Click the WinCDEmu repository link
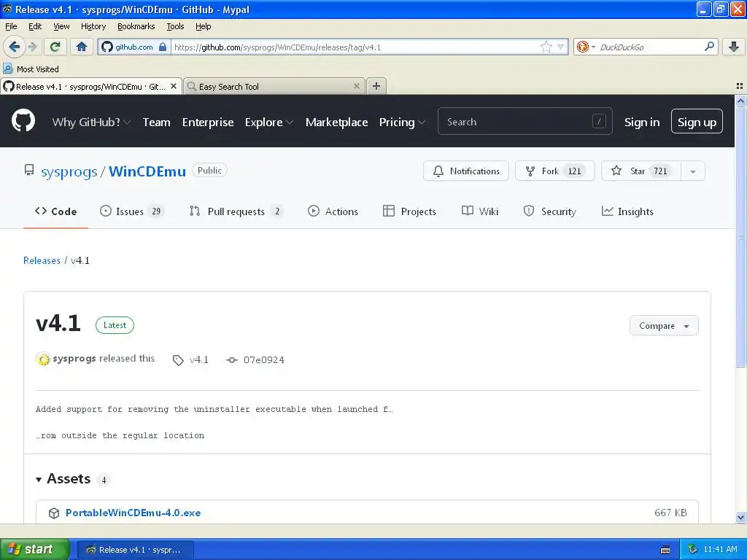 click(147, 171)
